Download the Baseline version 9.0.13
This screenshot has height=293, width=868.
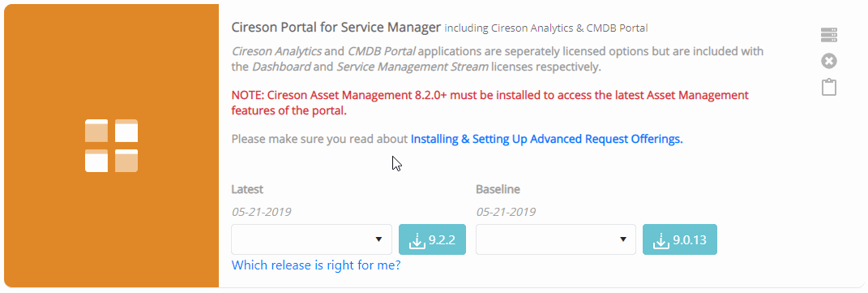coord(680,239)
